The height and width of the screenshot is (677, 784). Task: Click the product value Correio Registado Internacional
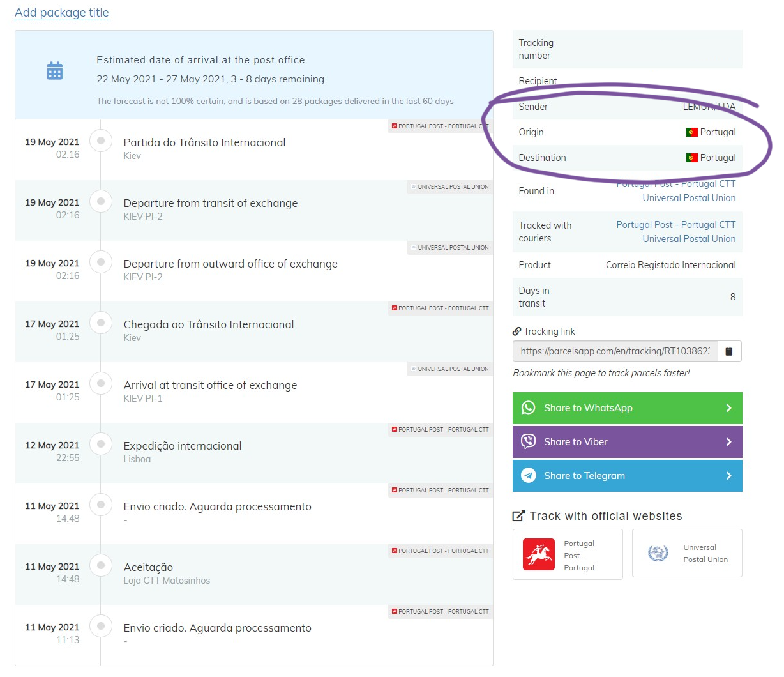pyautogui.click(x=671, y=265)
